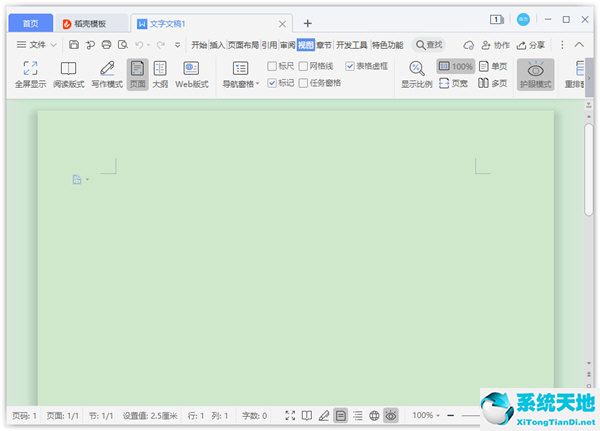Open the 章节 ribbon tab
Image resolution: width=600 pixels, height=431 pixels.
(x=324, y=45)
